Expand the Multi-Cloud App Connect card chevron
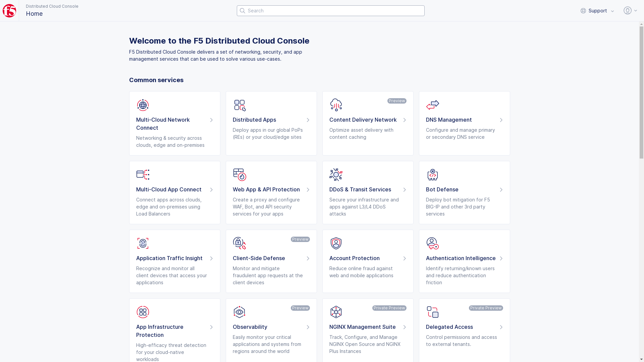644x362 pixels. click(211, 189)
